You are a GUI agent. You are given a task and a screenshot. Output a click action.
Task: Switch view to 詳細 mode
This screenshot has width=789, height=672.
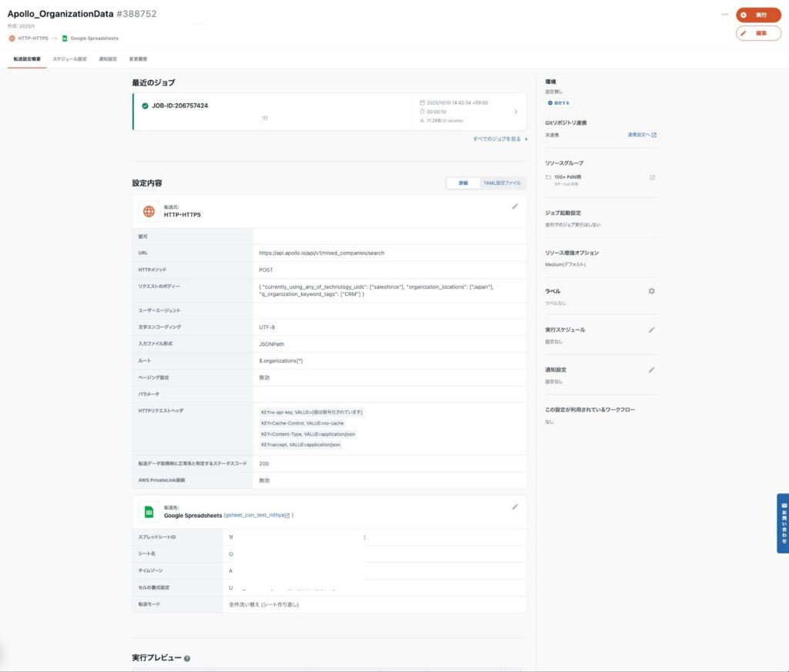point(463,183)
